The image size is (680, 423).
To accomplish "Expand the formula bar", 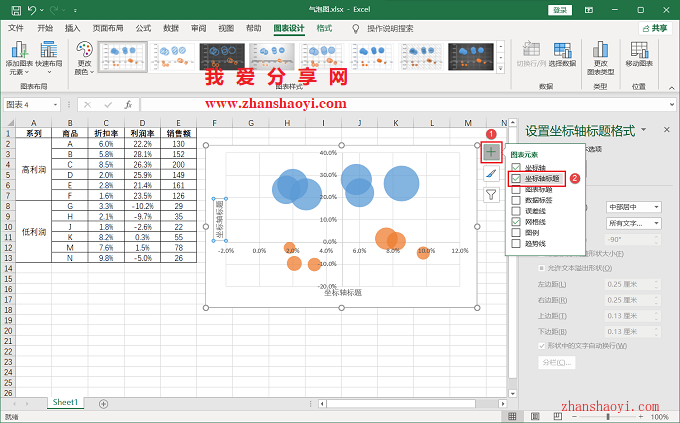I will [672, 105].
